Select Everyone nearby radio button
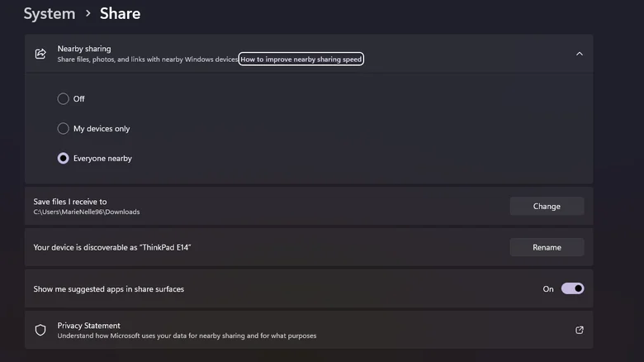 63,159
